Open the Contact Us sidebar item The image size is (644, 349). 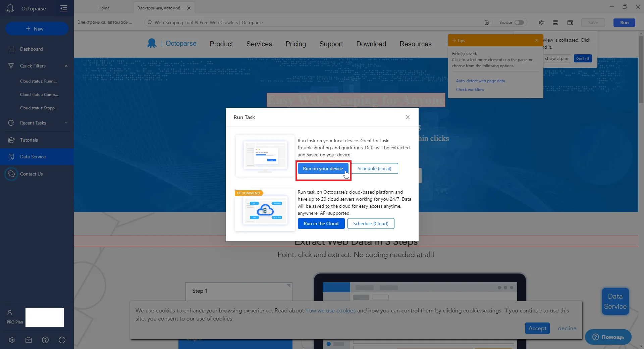[37, 174]
